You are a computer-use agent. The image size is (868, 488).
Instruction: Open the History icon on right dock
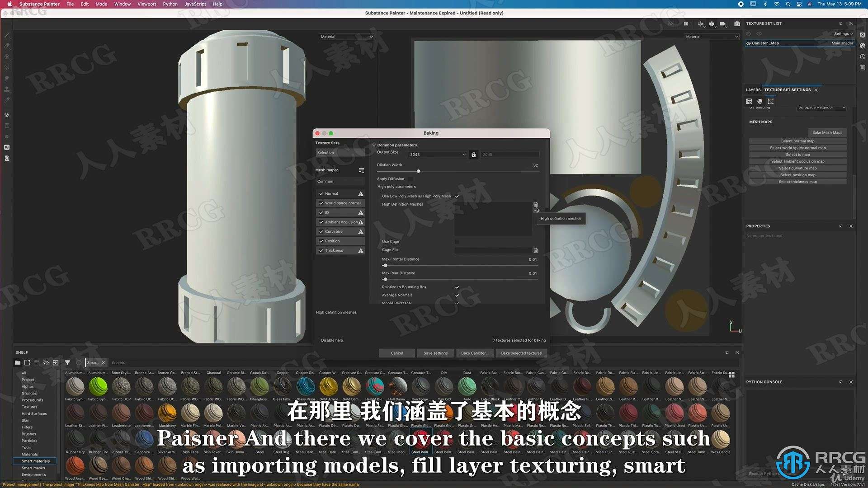pyautogui.click(x=863, y=56)
